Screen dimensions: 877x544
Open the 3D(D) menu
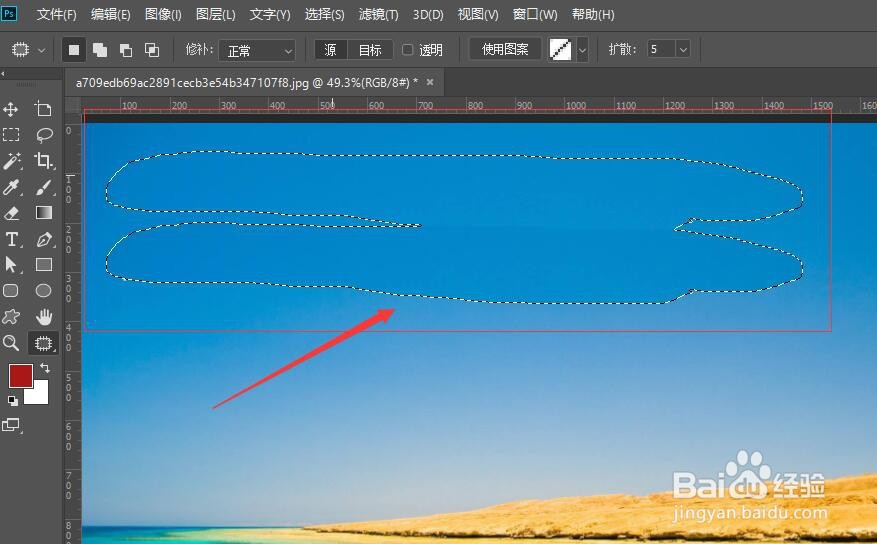428,15
